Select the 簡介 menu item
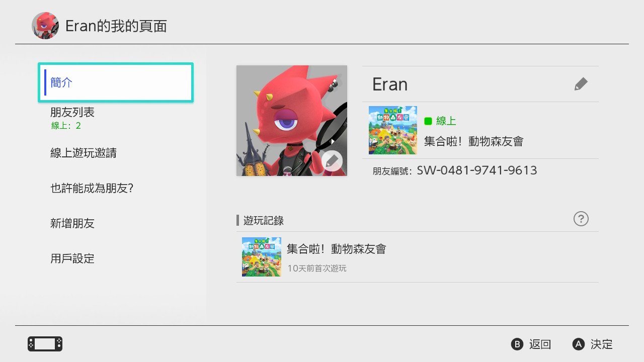Viewport: 644px width, 362px height. (116, 82)
